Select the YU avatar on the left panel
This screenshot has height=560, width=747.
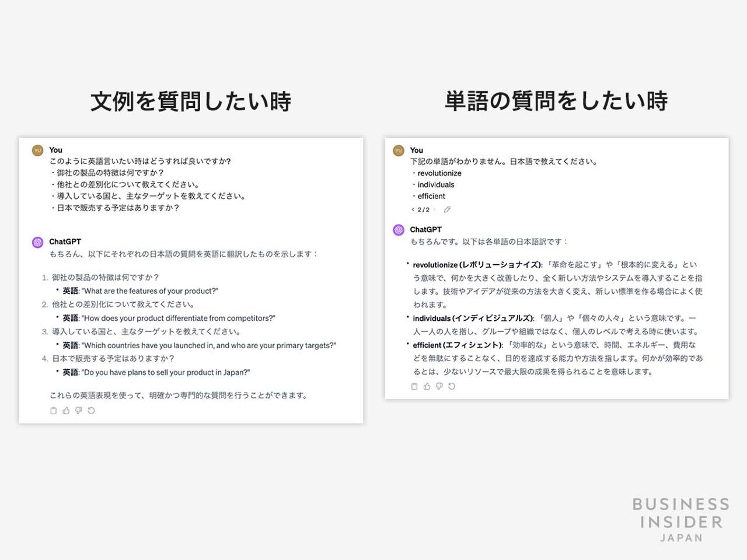(37, 150)
